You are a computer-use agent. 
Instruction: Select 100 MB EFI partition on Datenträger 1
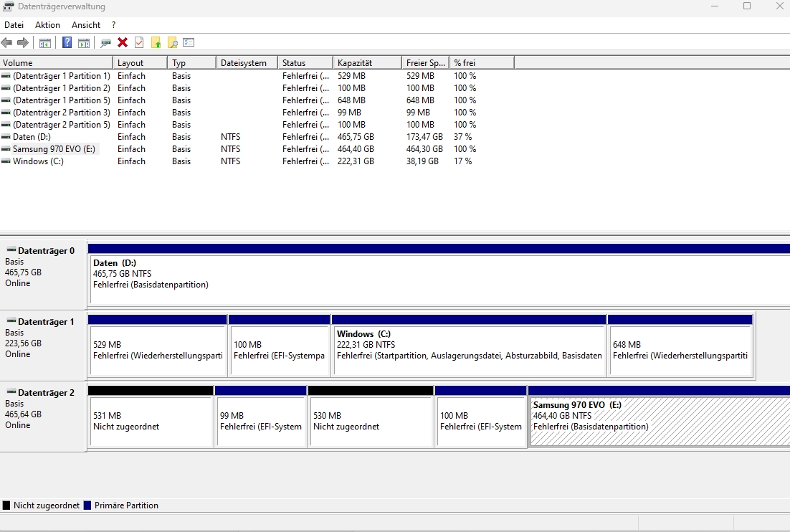280,345
